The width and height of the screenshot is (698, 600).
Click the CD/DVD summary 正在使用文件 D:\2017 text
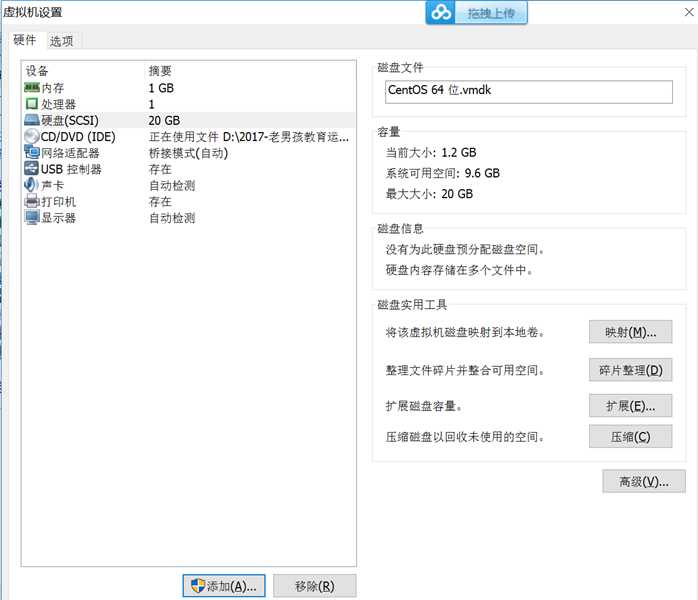[248, 137]
